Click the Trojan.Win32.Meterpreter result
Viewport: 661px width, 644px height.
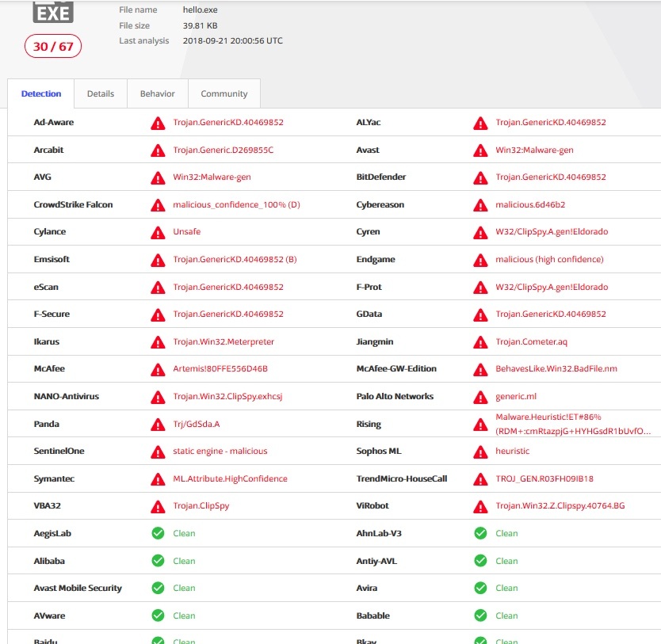click(224, 341)
